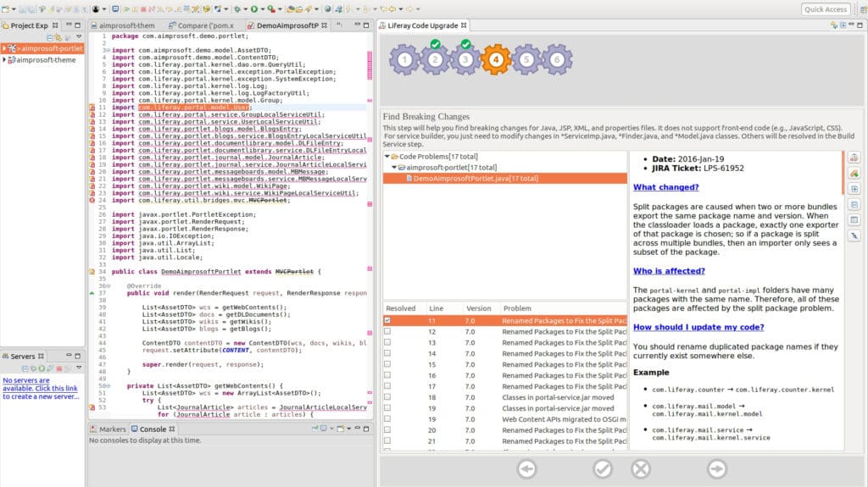The image size is (868, 487).
Task: Click How should I update my code? link
Action: (698, 327)
